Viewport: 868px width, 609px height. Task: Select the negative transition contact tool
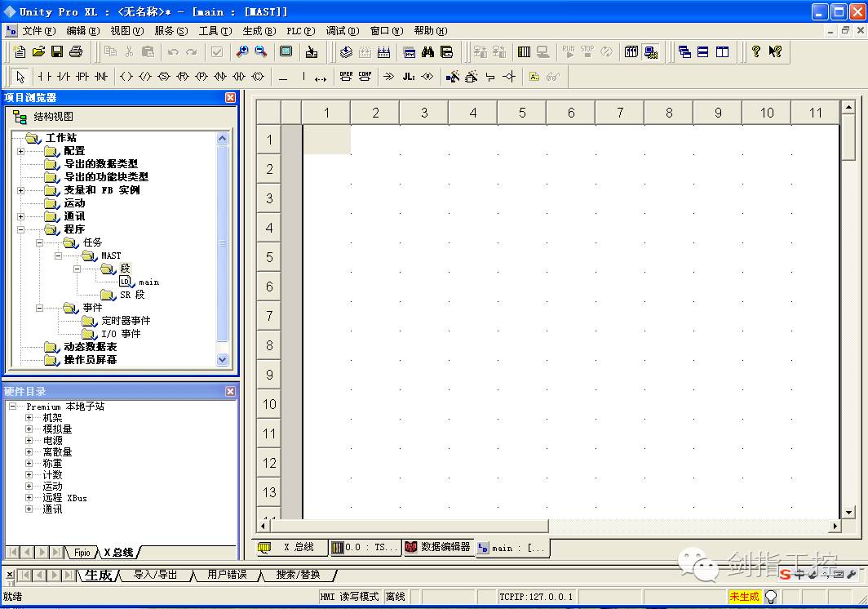click(101, 77)
